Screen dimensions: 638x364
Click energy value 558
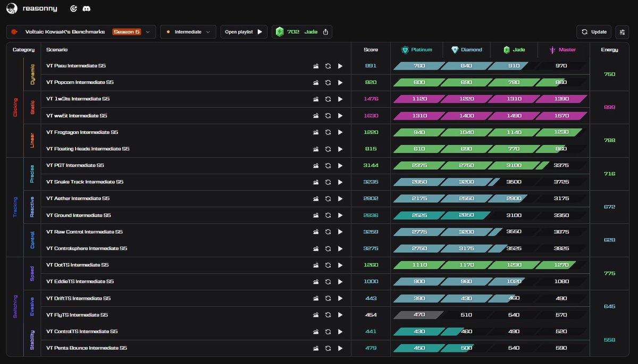click(609, 340)
